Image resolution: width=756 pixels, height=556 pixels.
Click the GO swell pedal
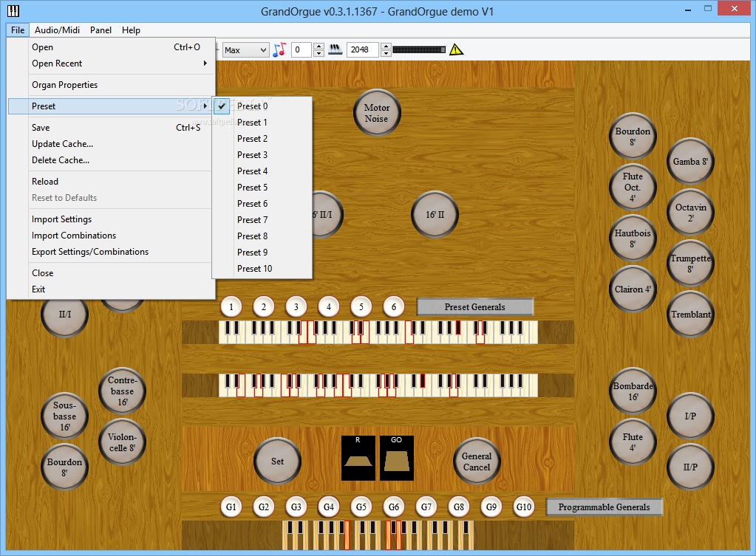396,459
